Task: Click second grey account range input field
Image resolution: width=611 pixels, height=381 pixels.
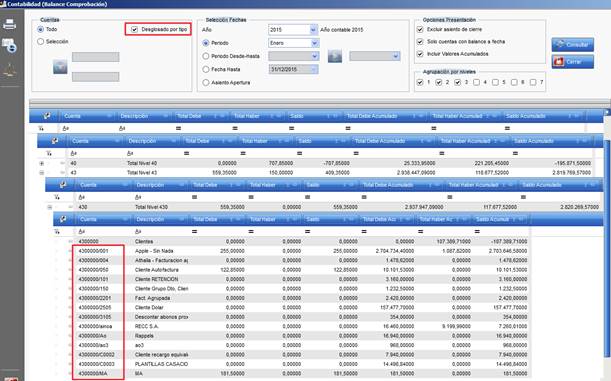Action: point(95,76)
